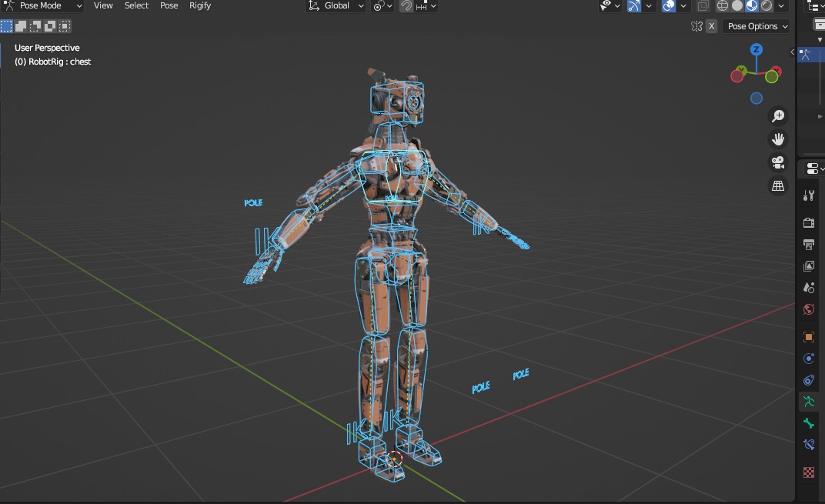Toggle the camera view button
Image resolution: width=825 pixels, height=504 pixels.
777,162
